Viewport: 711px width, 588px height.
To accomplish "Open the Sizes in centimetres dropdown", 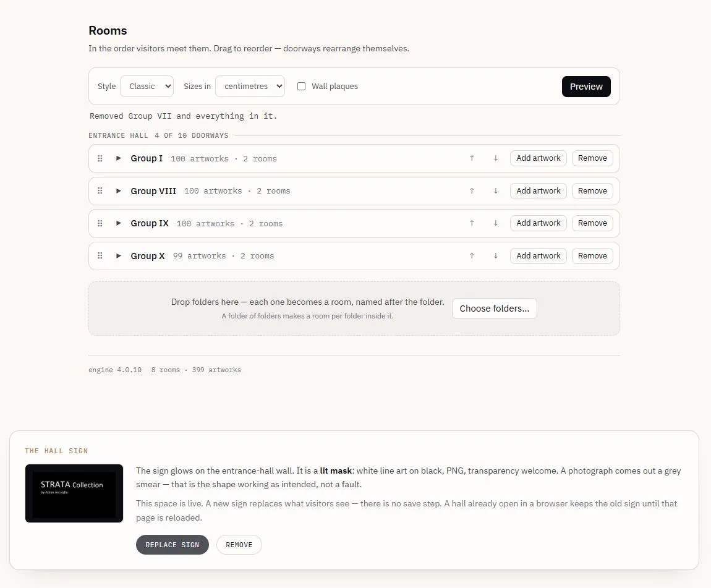I will tap(250, 86).
